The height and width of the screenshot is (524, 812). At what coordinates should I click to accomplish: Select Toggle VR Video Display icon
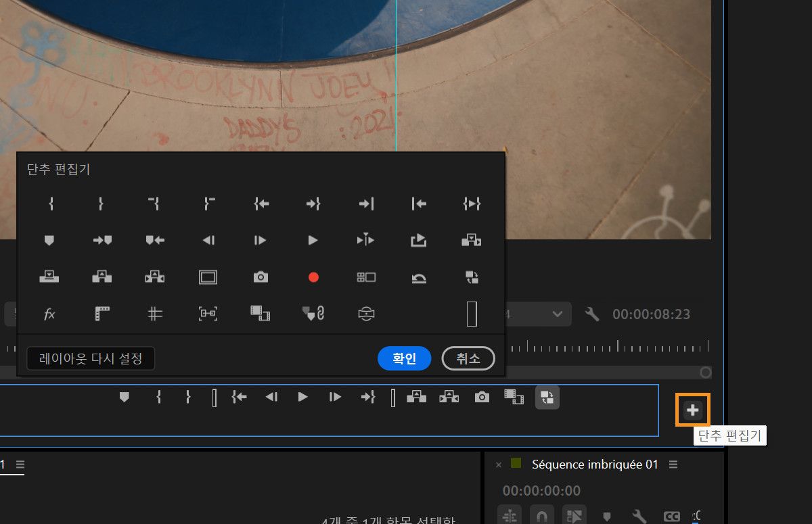coord(366,314)
